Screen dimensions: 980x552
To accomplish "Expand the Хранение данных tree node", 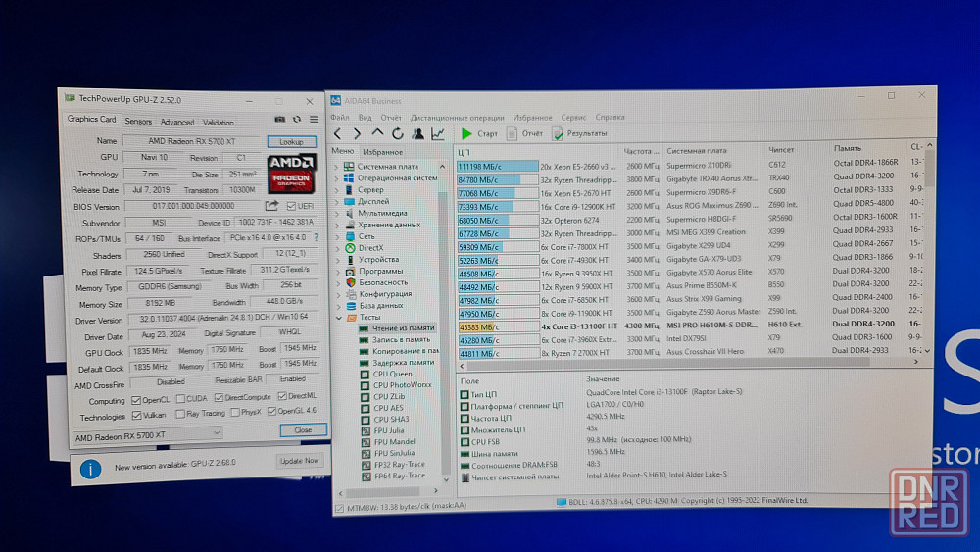I will pos(338,226).
